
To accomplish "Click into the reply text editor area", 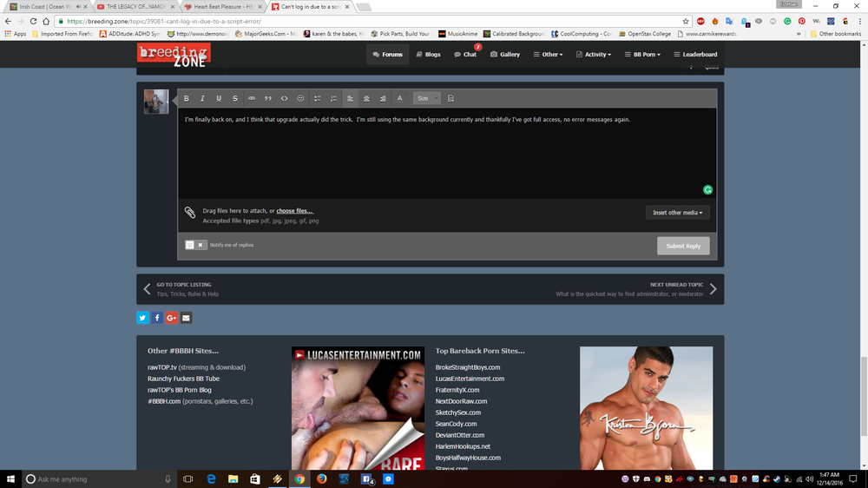I will [x=447, y=154].
